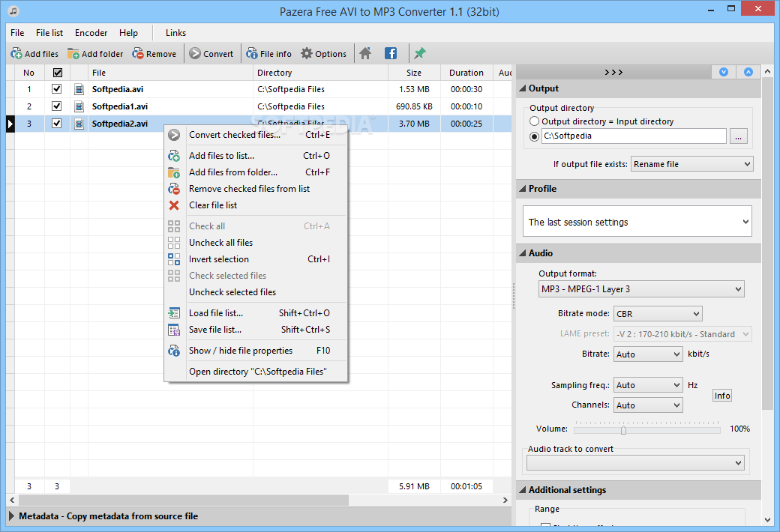Sort by the Duration column header
Viewport: 780px width, 532px height.
click(466, 73)
